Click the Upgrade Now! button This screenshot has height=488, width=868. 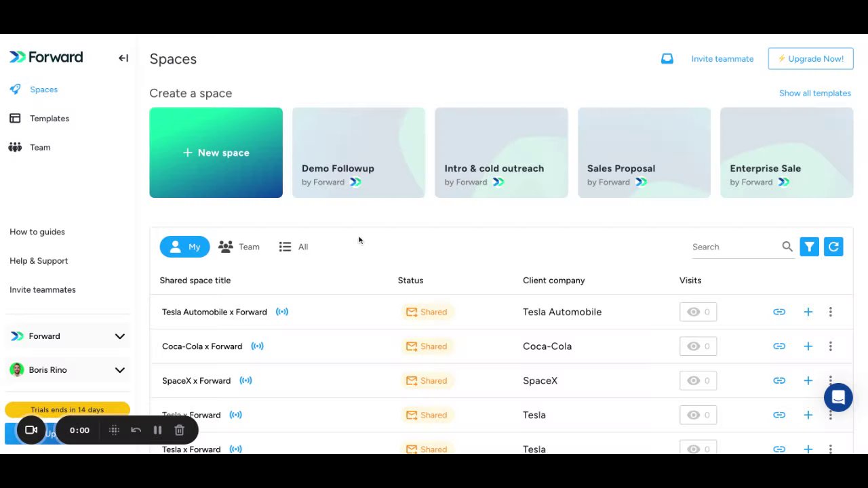point(810,59)
